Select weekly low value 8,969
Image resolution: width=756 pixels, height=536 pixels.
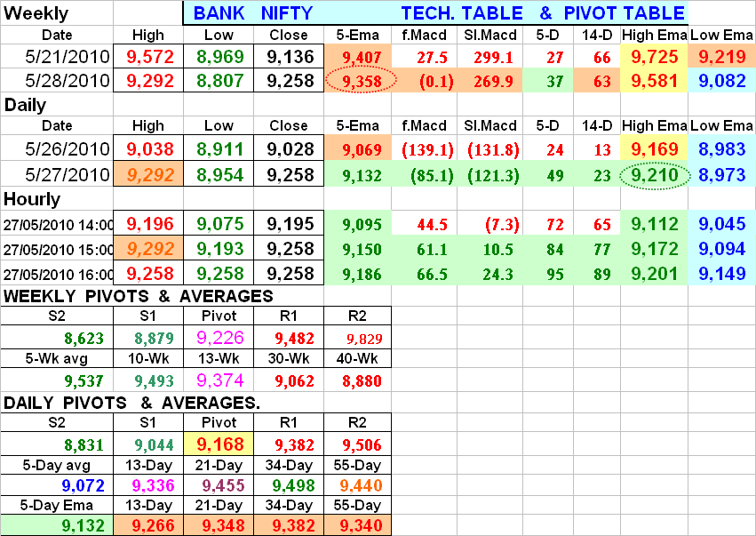(219, 57)
